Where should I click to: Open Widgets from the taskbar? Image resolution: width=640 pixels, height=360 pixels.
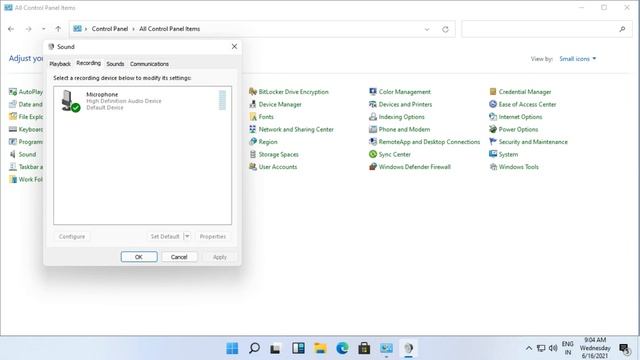pos(298,348)
